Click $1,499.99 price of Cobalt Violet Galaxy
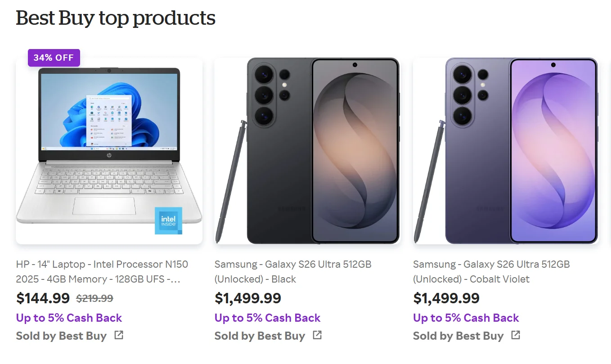The width and height of the screenshot is (611, 364). 446,298
